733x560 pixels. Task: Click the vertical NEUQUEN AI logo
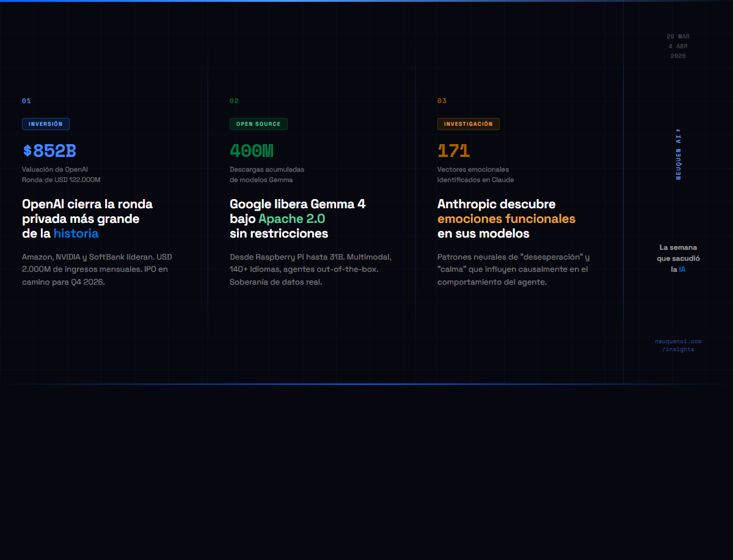click(x=678, y=154)
